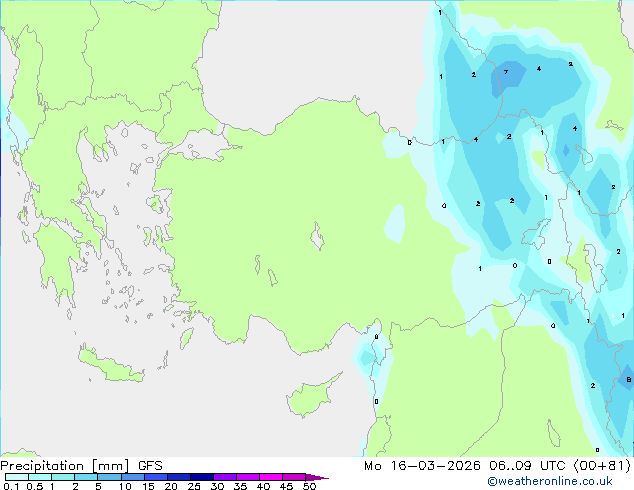Select the 35–40 mm legend color swatch
634x490 pixels.
[247, 477]
